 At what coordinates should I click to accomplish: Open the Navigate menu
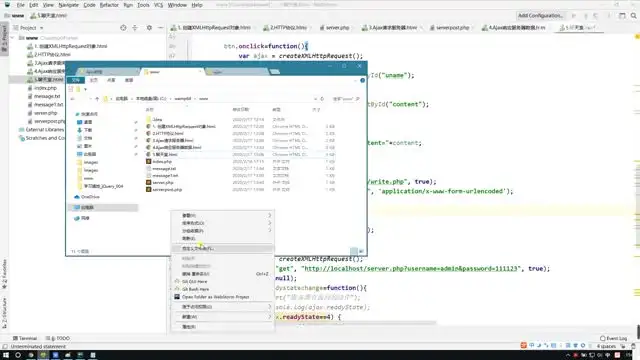pos(69,5)
